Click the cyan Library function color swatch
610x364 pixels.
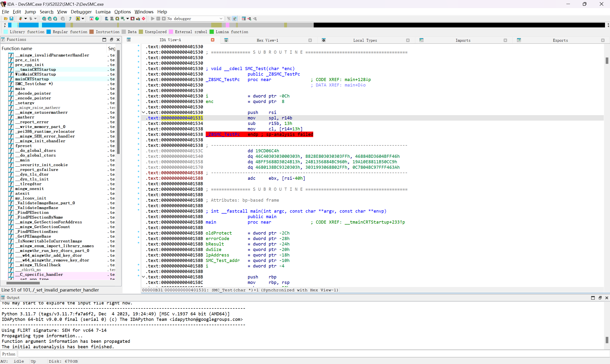pos(6,32)
